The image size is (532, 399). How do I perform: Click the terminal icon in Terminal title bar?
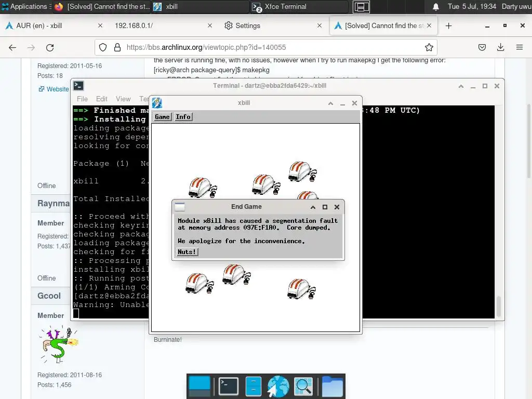[78, 86]
